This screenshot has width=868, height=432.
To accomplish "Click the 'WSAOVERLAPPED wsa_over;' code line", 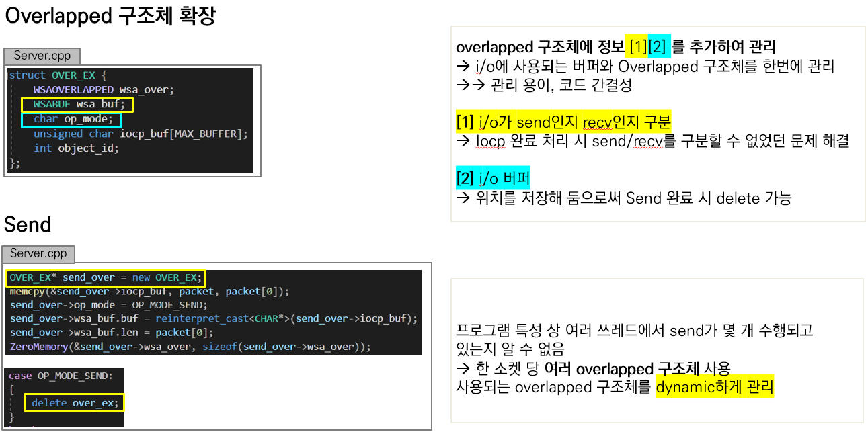I will [x=104, y=89].
